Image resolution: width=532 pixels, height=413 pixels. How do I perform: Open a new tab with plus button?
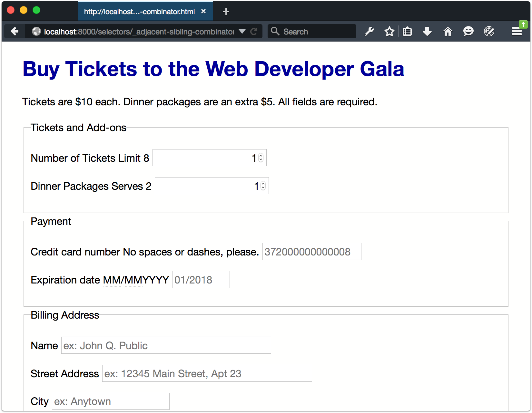coord(226,12)
